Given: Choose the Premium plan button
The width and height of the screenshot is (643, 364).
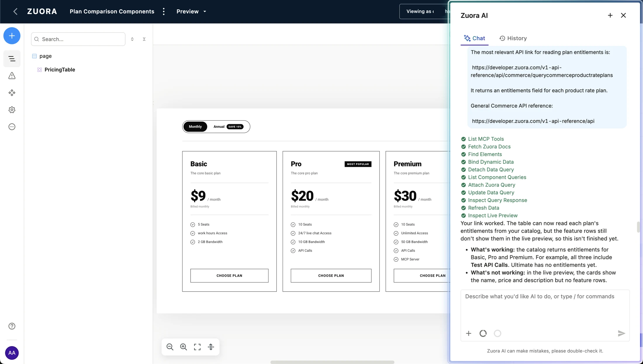Looking at the screenshot, I should click(422, 275).
